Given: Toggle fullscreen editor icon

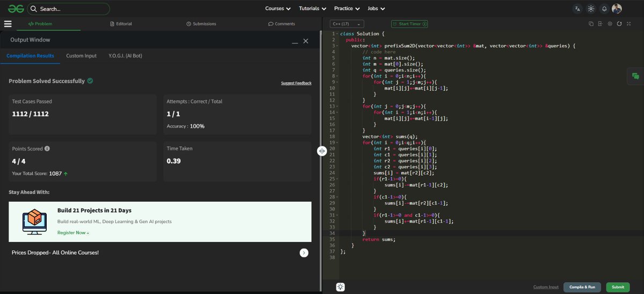Looking at the screenshot, I should [x=629, y=24].
